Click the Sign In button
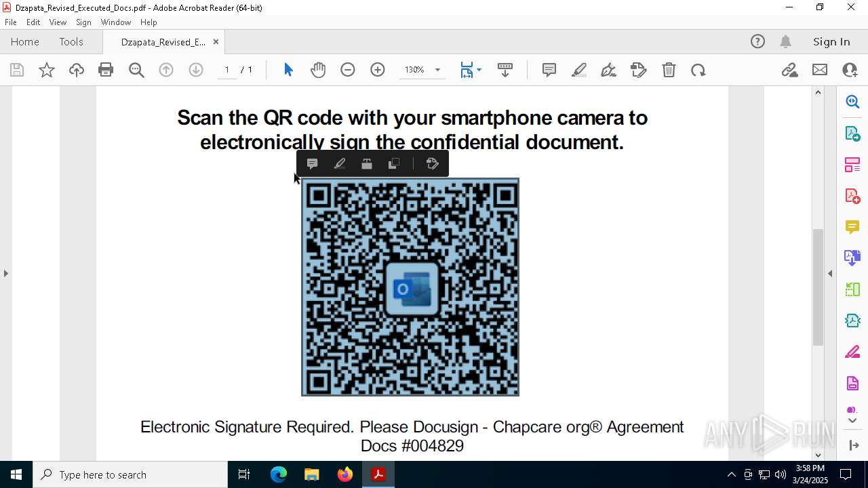This screenshot has height=488, width=868. coord(831,41)
